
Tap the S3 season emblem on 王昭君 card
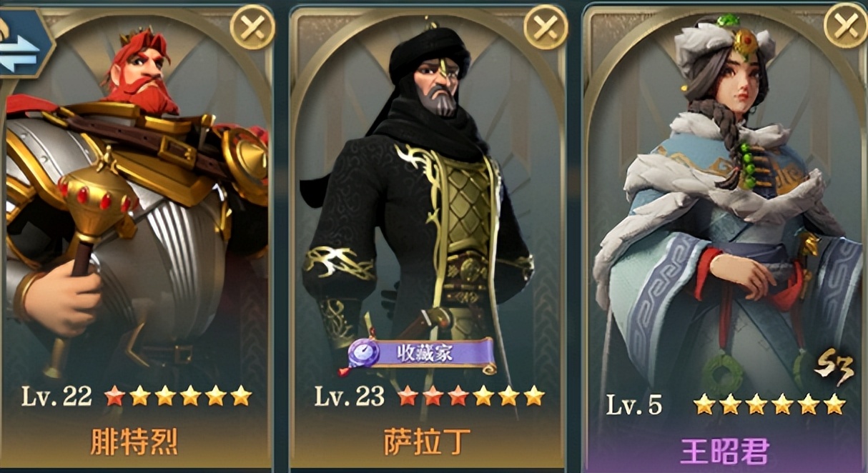[x=833, y=371]
